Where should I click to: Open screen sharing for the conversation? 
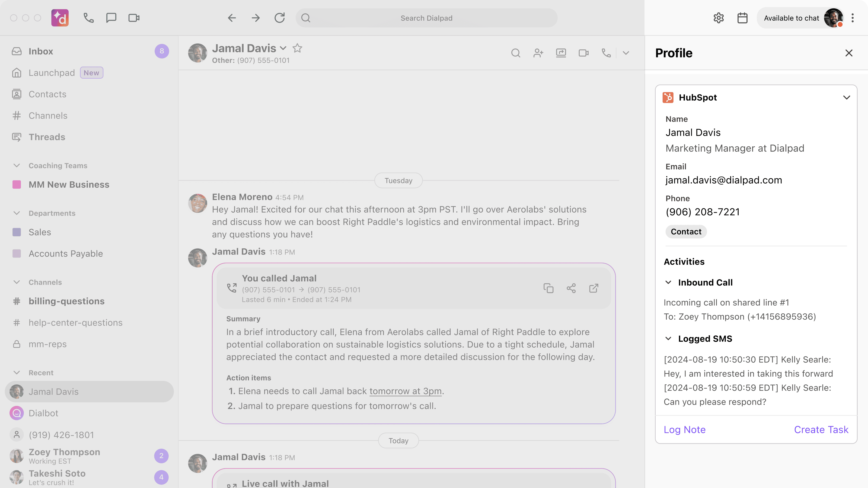click(561, 53)
